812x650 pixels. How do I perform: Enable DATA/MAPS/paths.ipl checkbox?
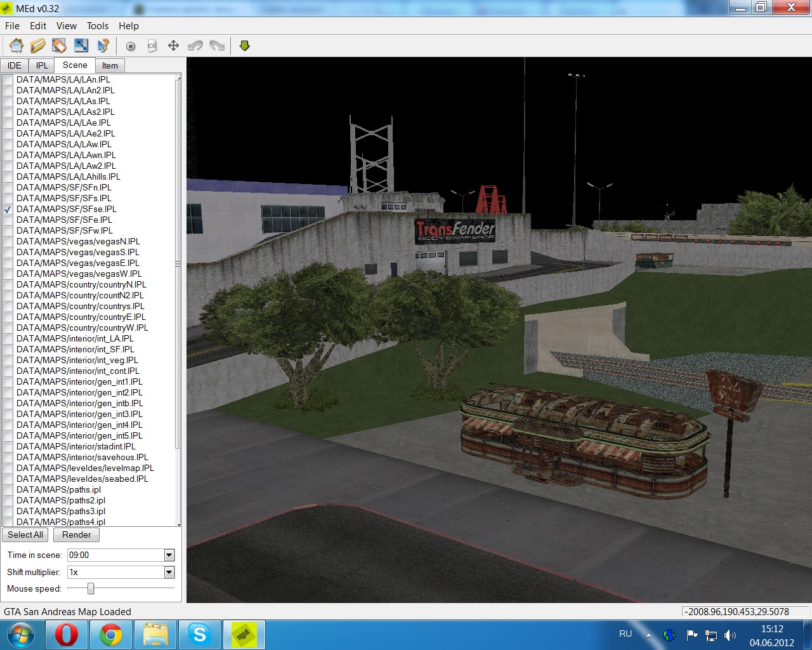[x=8, y=489]
